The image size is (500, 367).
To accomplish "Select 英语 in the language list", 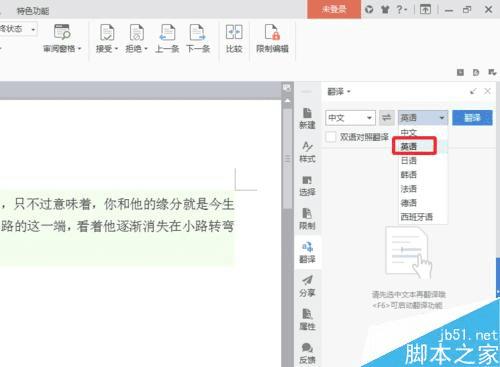I will 423,146.
